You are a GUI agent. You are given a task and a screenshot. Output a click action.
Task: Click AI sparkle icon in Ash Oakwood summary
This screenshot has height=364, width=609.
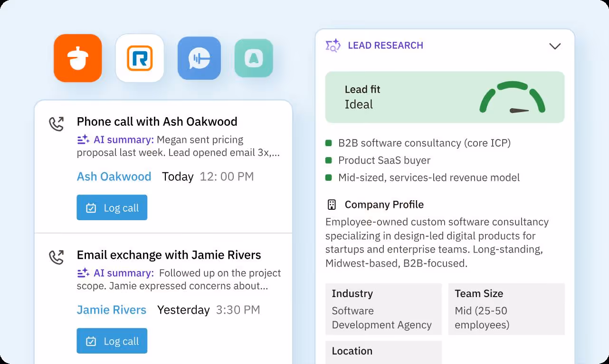(x=83, y=140)
